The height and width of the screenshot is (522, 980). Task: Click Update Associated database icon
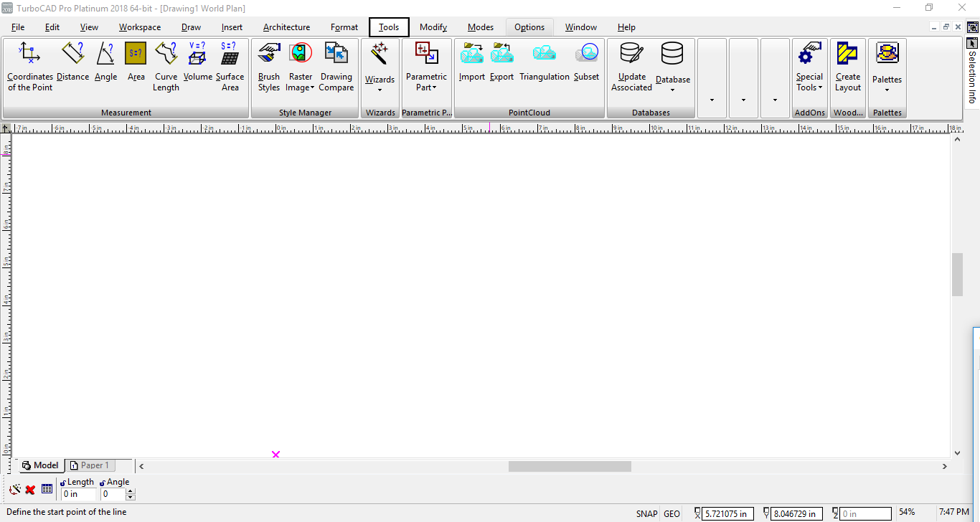point(631,66)
